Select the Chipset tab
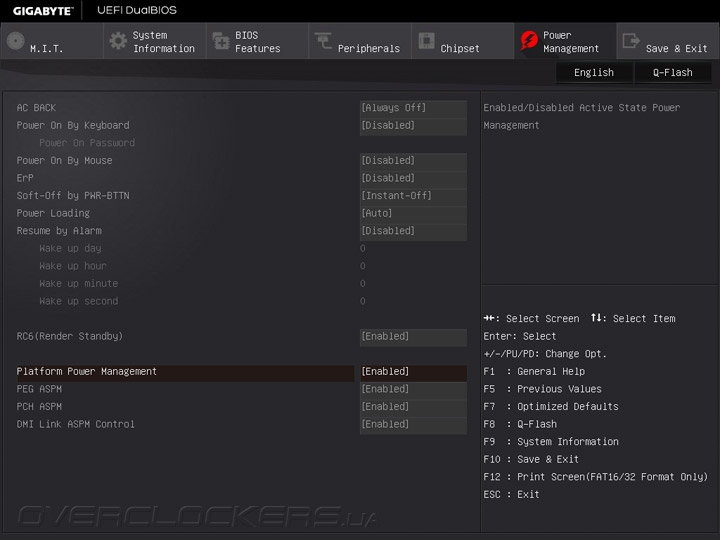720x540 pixels. tap(463, 41)
